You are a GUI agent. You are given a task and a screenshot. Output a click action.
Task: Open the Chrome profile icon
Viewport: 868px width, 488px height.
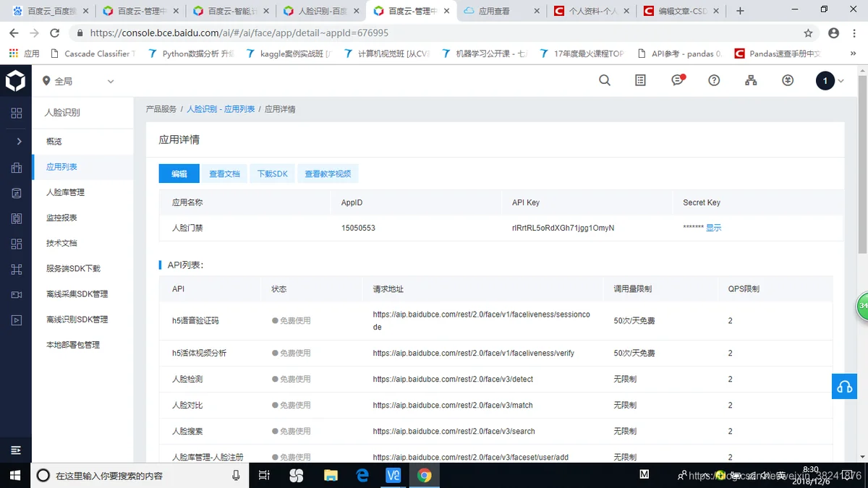pyautogui.click(x=833, y=33)
